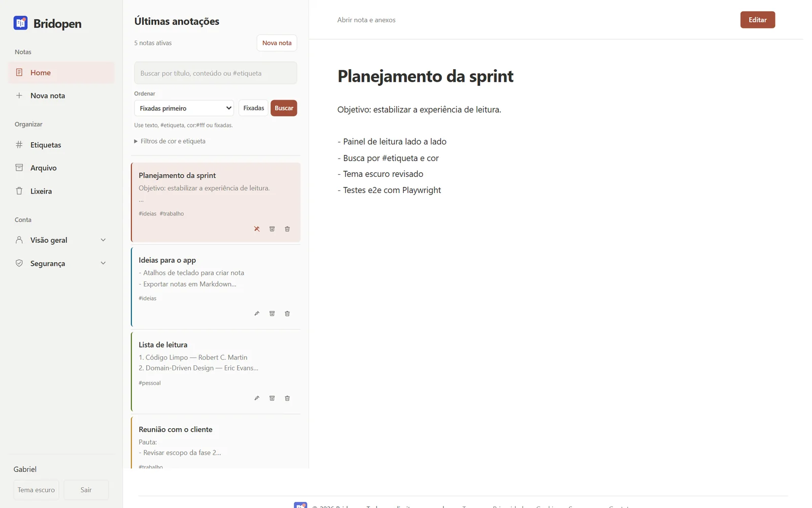Open Lixeira in the sidebar
This screenshot has width=812, height=508.
pyautogui.click(x=61, y=191)
